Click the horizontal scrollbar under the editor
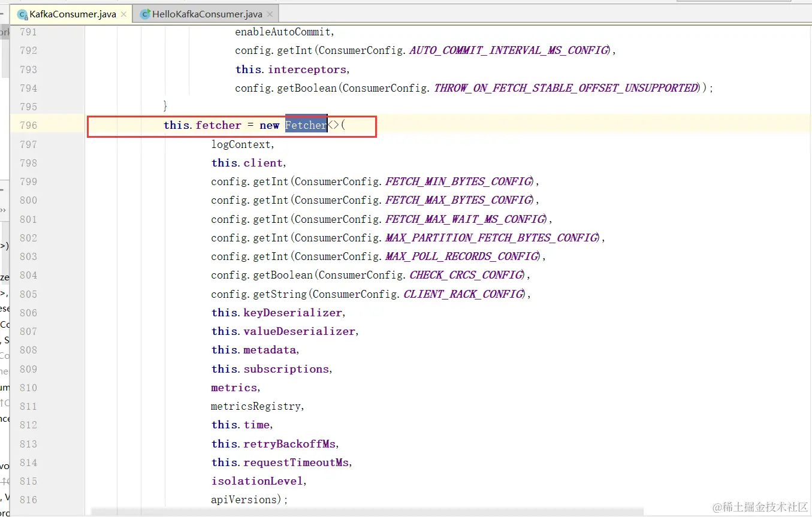Viewport: 812px width, 517px height. click(x=367, y=512)
